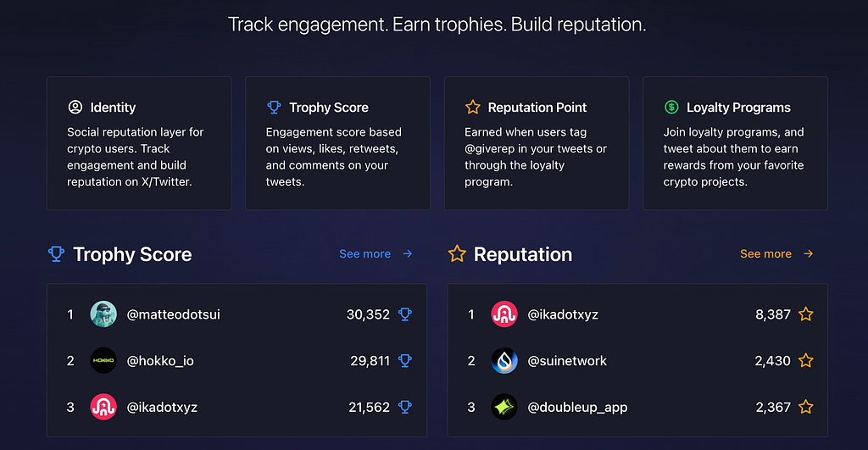Open the Loyalty Programs card
Screen dimensions: 868x450
click(735, 143)
